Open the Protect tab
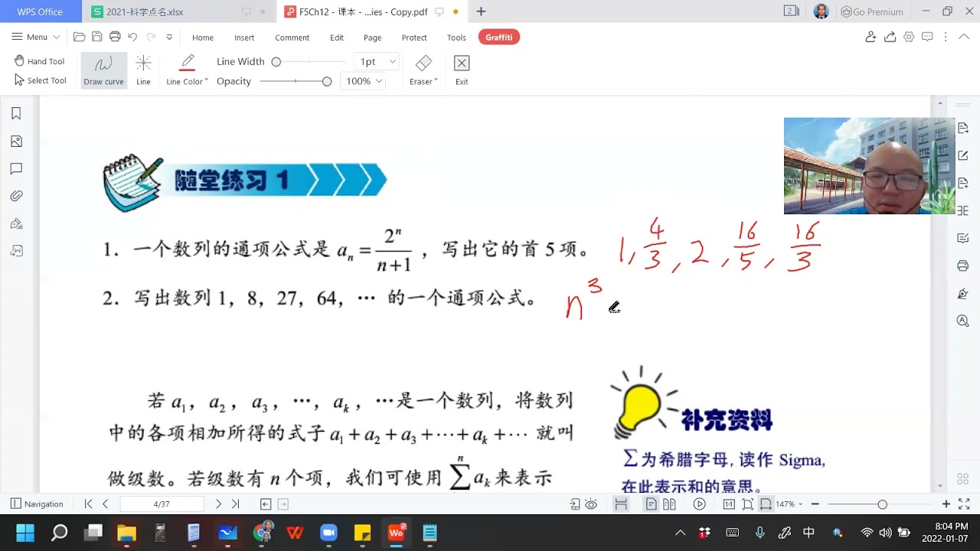 coord(414,37)
